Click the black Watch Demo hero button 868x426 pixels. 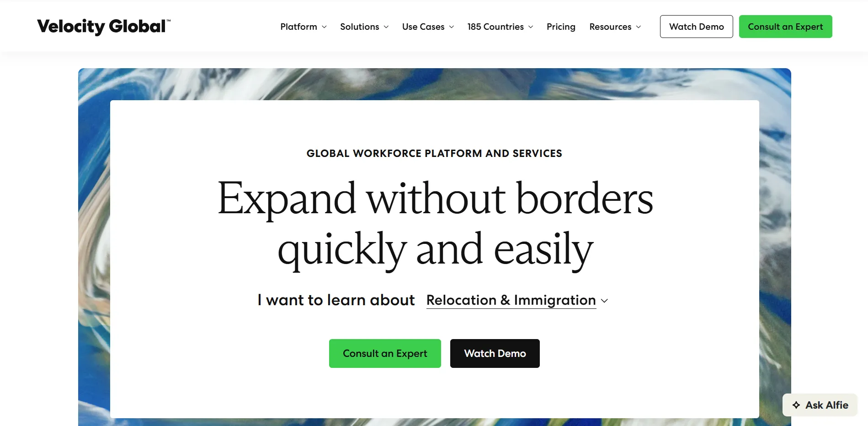click(x=495, y=353)
